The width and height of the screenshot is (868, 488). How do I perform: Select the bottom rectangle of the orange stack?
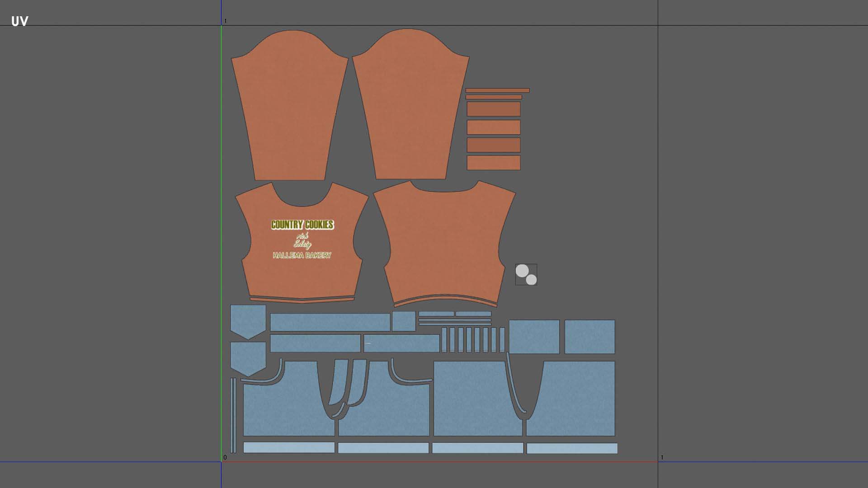pyautogui.click(x=493, y=163)
